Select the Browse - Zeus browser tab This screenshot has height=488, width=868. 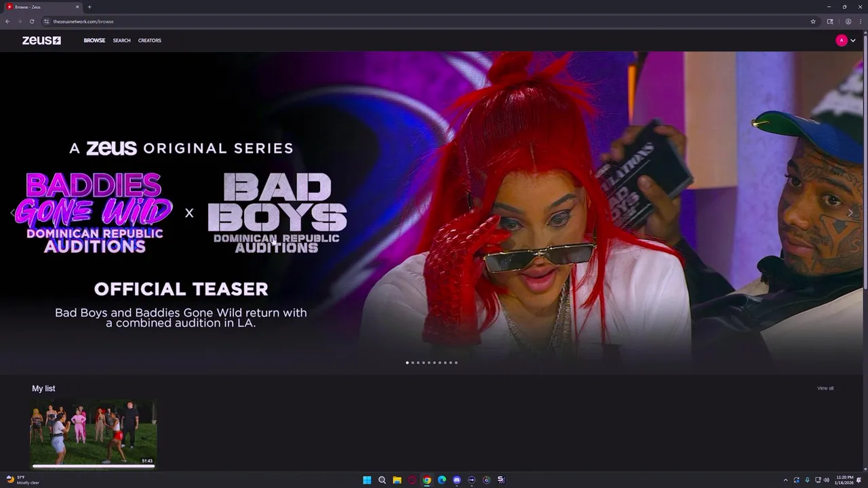coord(42,7)
